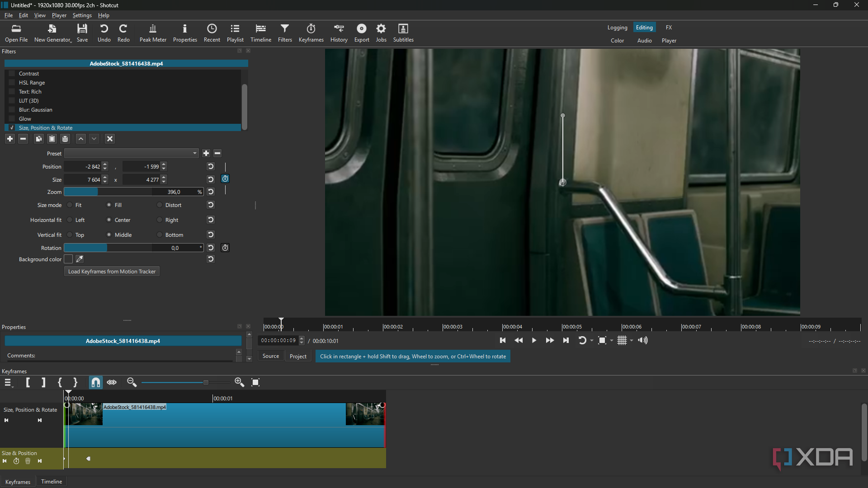Click the Zoom percentage slider

coord(133,192)
